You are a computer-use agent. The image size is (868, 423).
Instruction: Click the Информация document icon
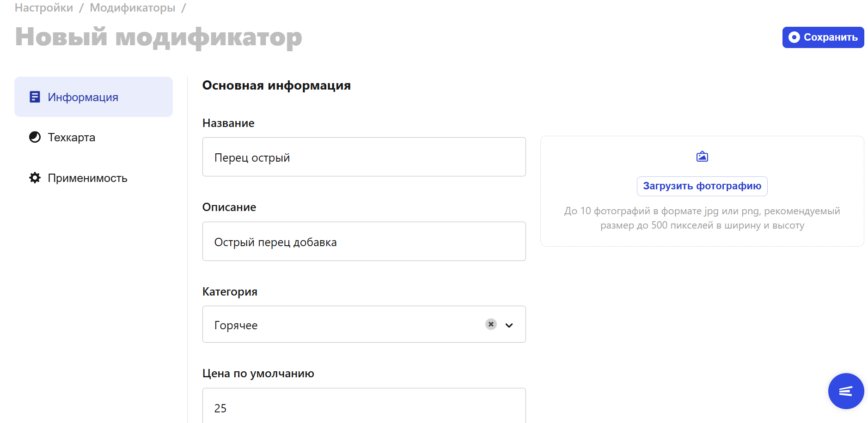pos(35,97)
